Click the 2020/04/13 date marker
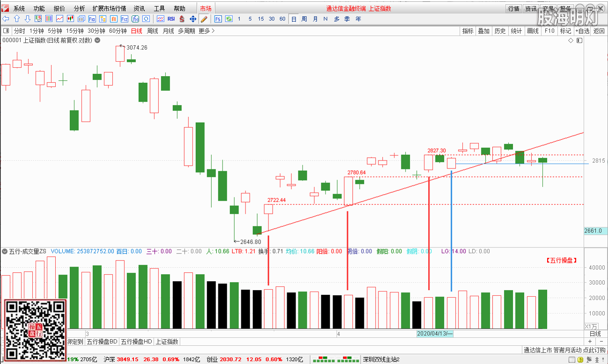 [x=435, y=334]
